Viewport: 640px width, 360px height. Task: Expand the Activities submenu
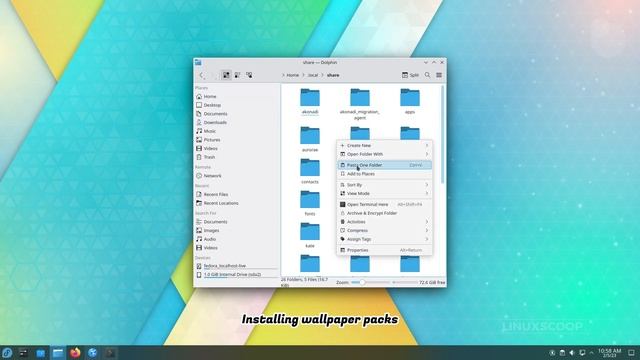(x=384, y=222)
